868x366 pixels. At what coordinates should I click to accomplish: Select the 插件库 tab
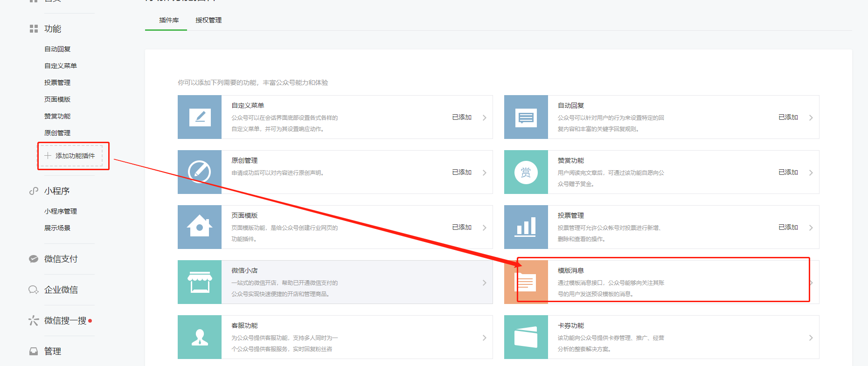click(x=169, y=20)
